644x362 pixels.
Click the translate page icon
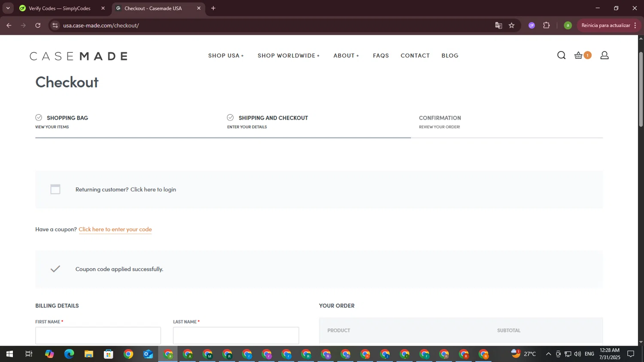(498, 25)
